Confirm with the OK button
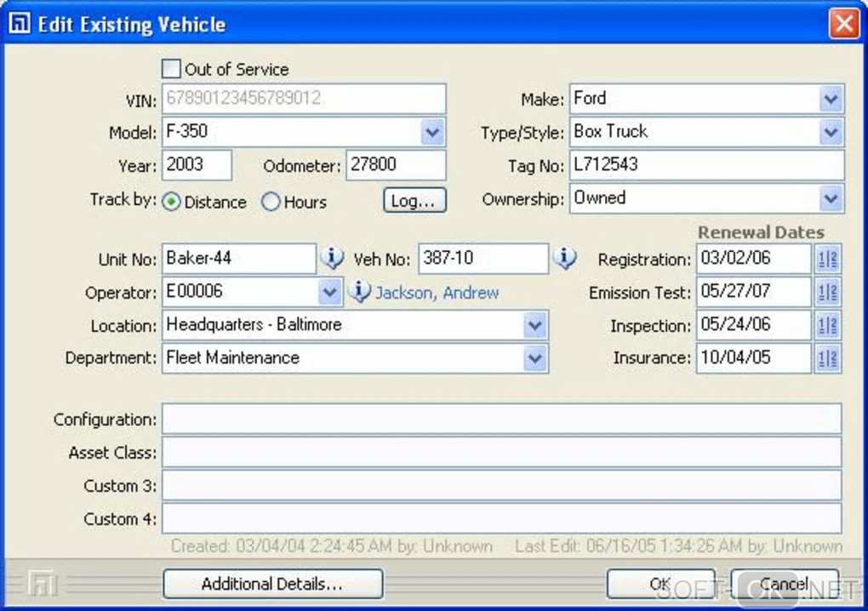 [660, 584]
